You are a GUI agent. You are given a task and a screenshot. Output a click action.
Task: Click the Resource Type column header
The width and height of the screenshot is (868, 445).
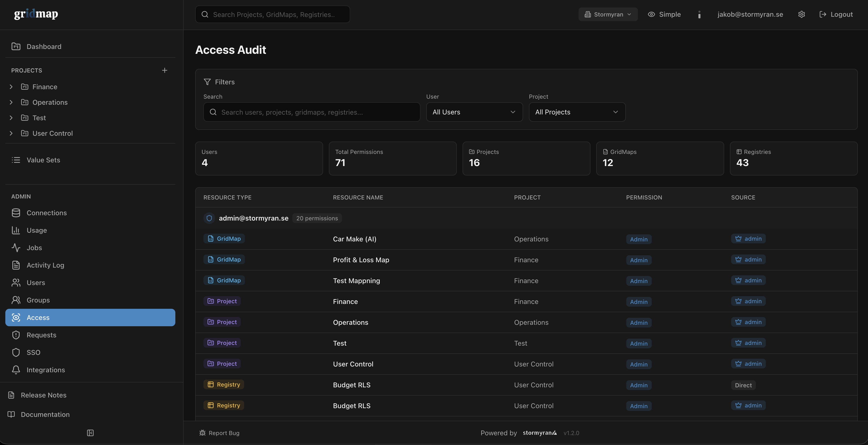(227, 197)
